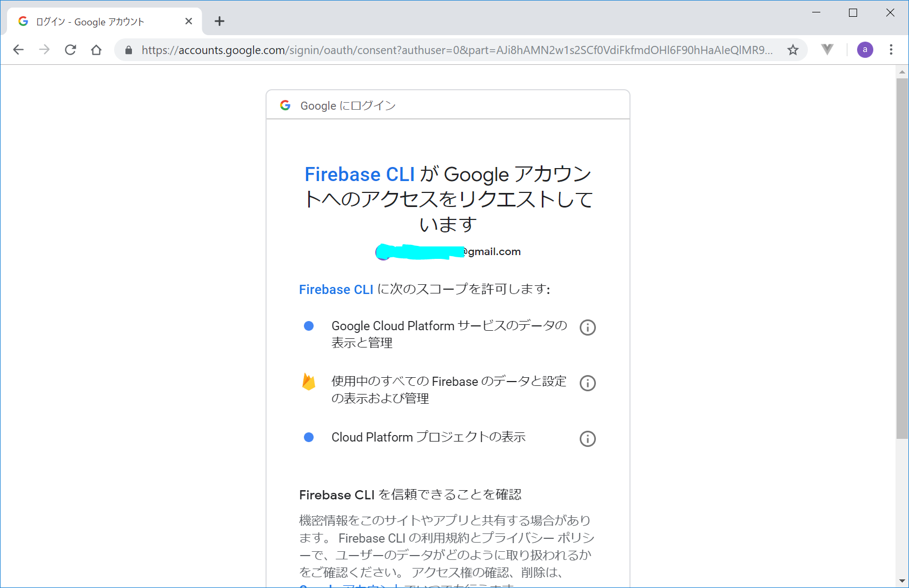Screen dimensions: 909x588
Task: Click the vertical scrollbar thumb
Action: 902,258
